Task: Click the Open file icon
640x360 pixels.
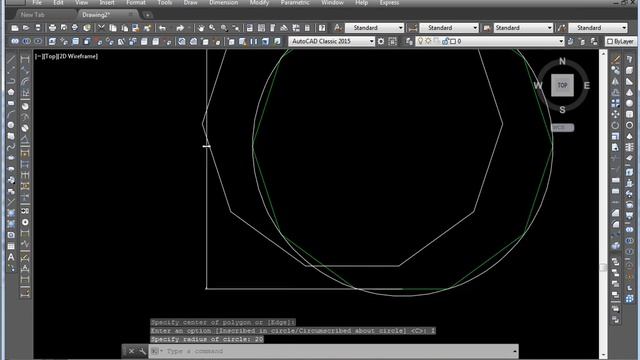Action: 26,28
